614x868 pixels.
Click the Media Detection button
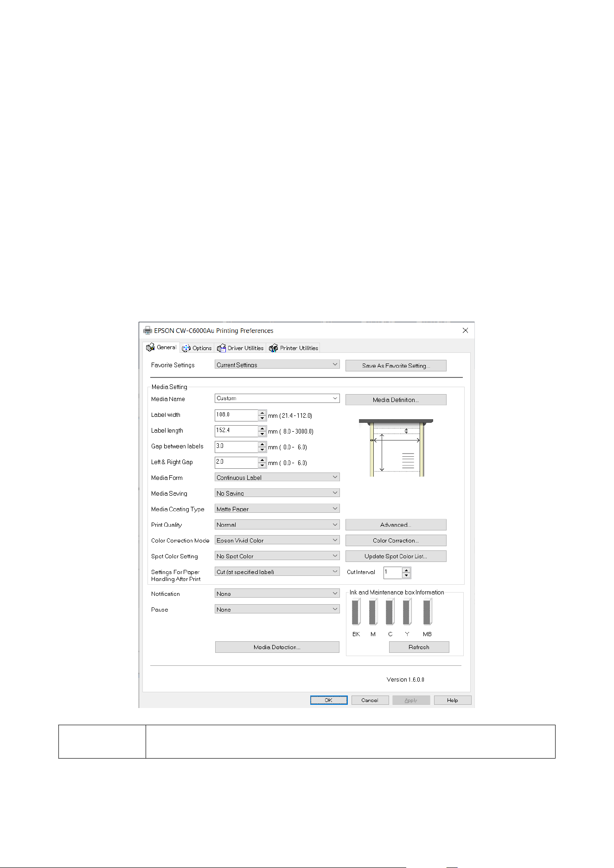277,647
